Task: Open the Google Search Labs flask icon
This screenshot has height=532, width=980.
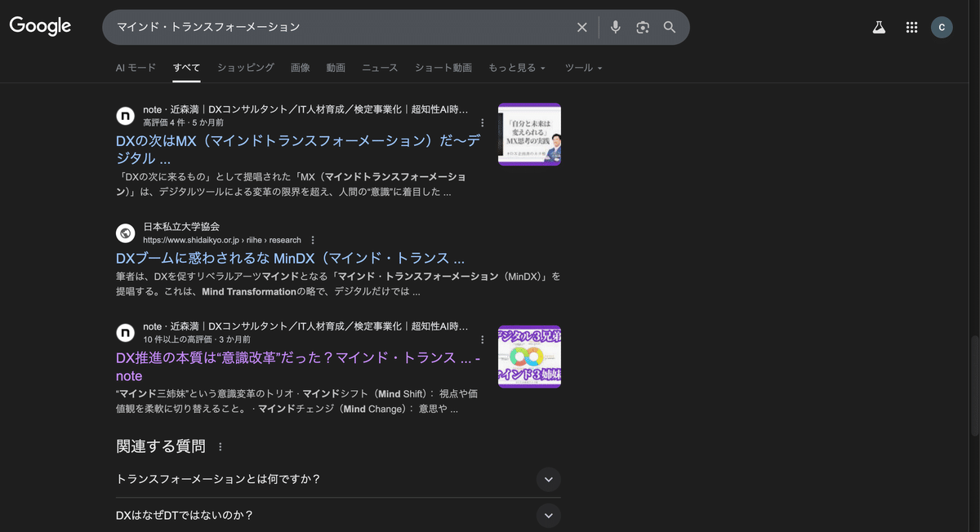Action: click(878, 26)
